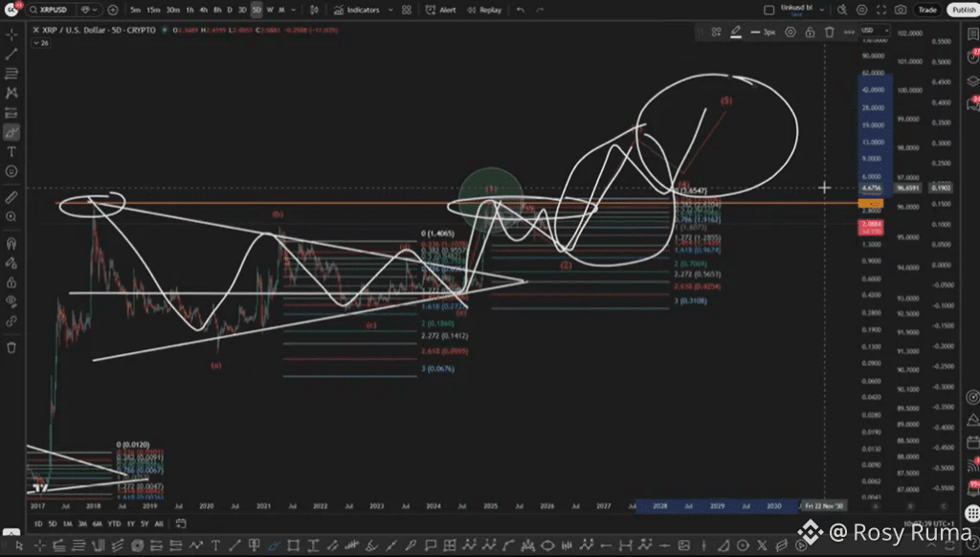This screenshot has height=557, width=980.
Task: Open the chart candle style selector
Action: (x=314, y=10)
